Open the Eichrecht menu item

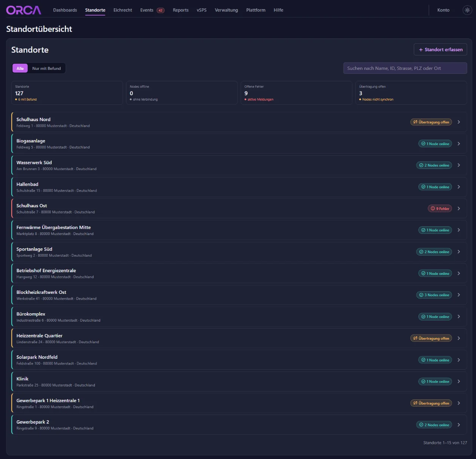point(123,10)
